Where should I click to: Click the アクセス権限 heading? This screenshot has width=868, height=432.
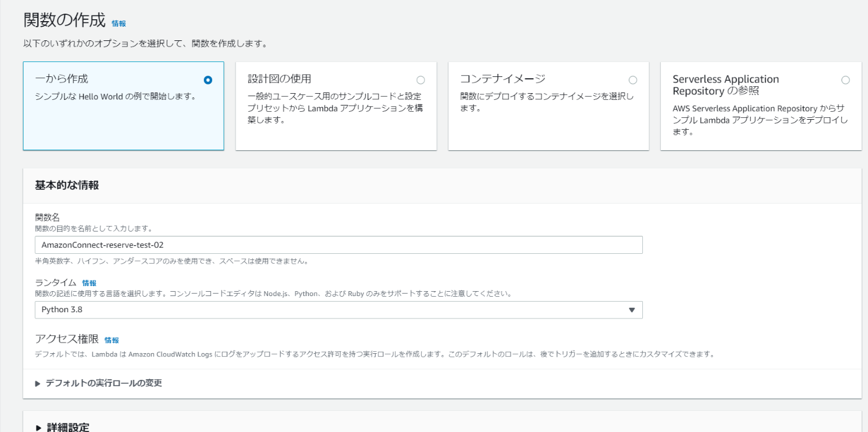[67, 339]
